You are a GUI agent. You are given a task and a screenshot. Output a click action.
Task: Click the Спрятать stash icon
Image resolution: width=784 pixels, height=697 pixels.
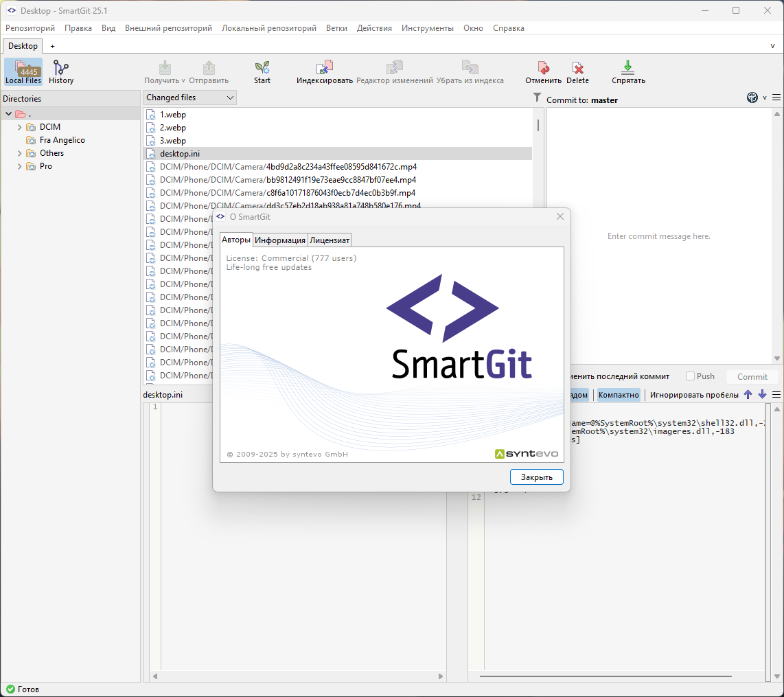[628, 72]
